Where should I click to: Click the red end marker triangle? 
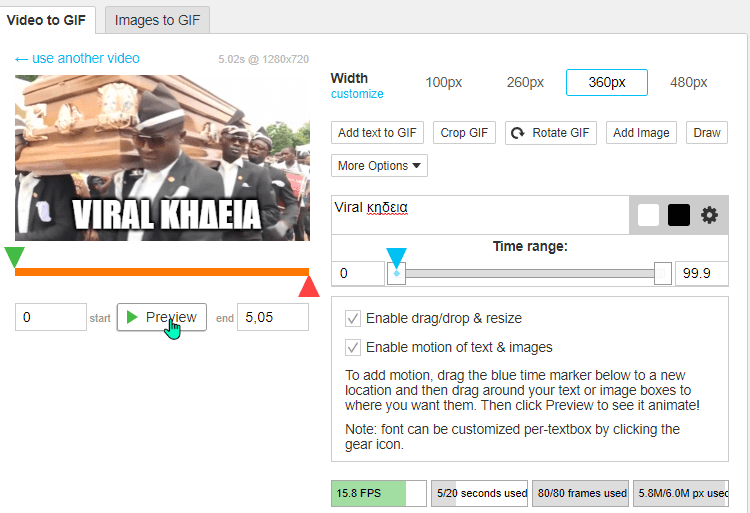(309, 286)
